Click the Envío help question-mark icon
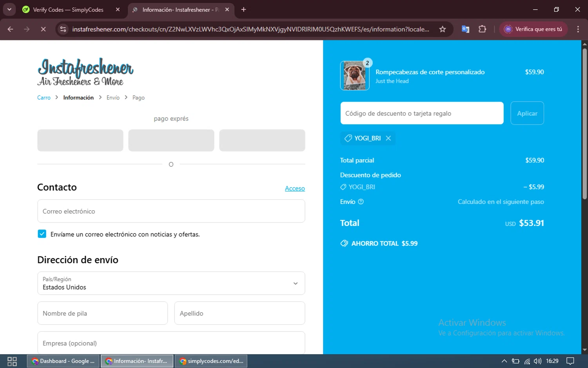 pos(361,202)
